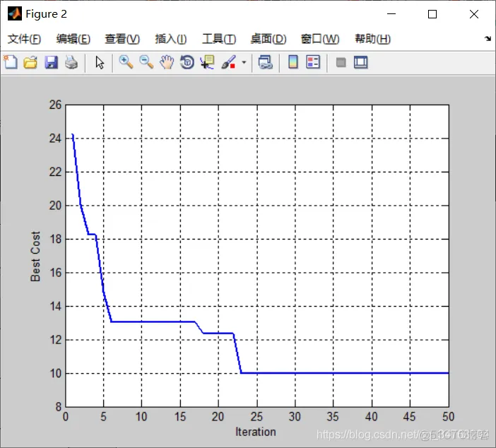Click the dock figure arrow at menu bar end
The image size is (496, 448).
click(x=488, y=39)
